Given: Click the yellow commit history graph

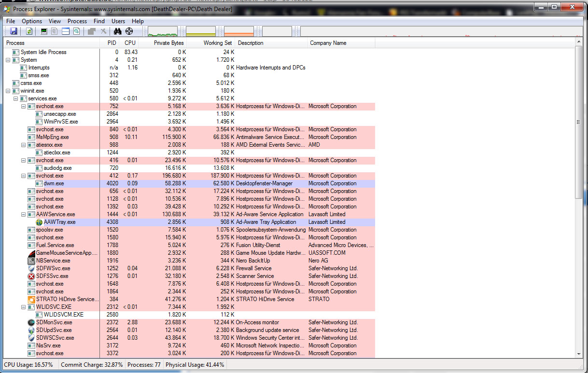Looking at the screenshot, I should click(201, 31).
